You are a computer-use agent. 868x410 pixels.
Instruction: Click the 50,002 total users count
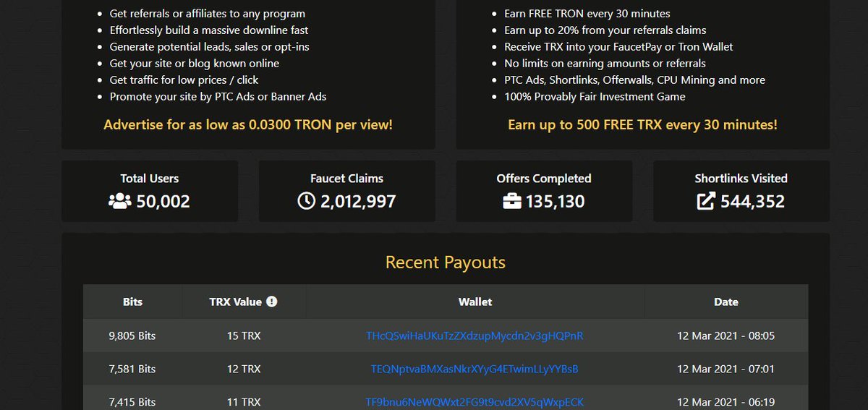coord(163,201)
